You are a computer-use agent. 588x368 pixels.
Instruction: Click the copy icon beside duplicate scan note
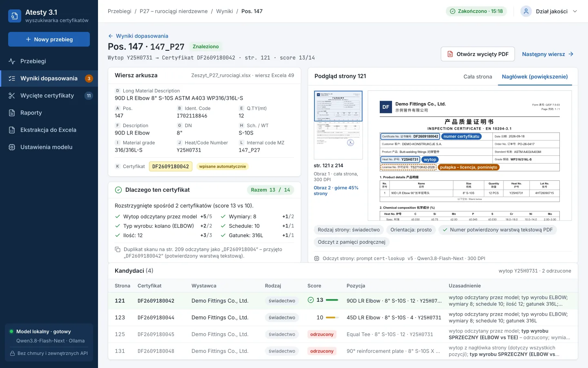[x=118, y=249]
